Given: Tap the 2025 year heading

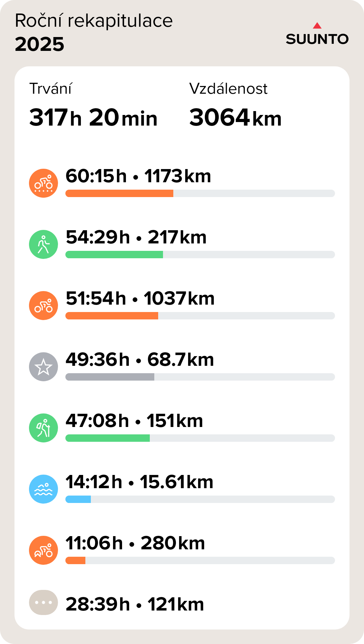Looking at the screenshot, I should (x=40, y=44).
